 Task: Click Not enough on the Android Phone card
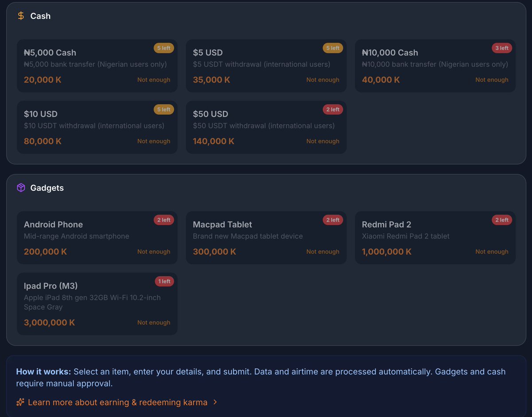pyautogui.click(x=154, y=252)
